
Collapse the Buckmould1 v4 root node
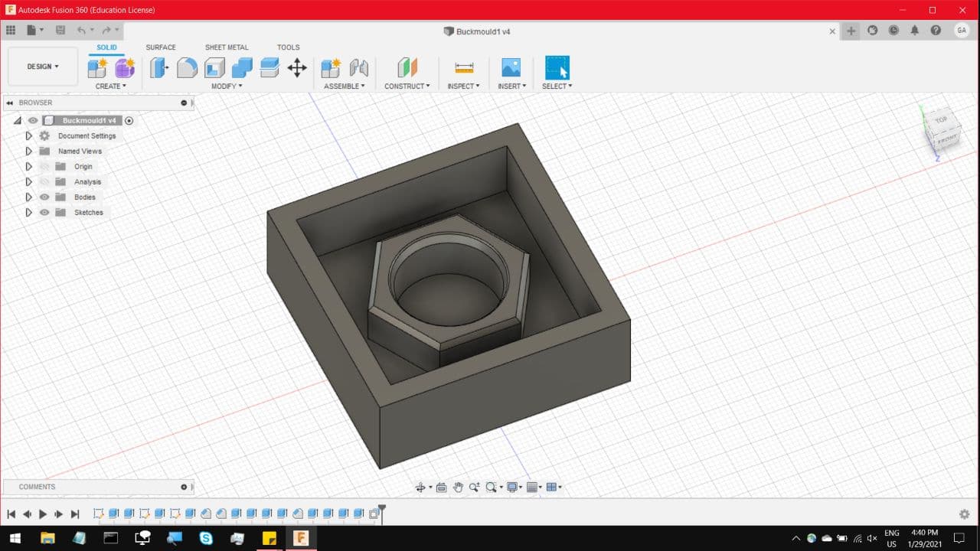pyautogui.click(x=18, y=120)
